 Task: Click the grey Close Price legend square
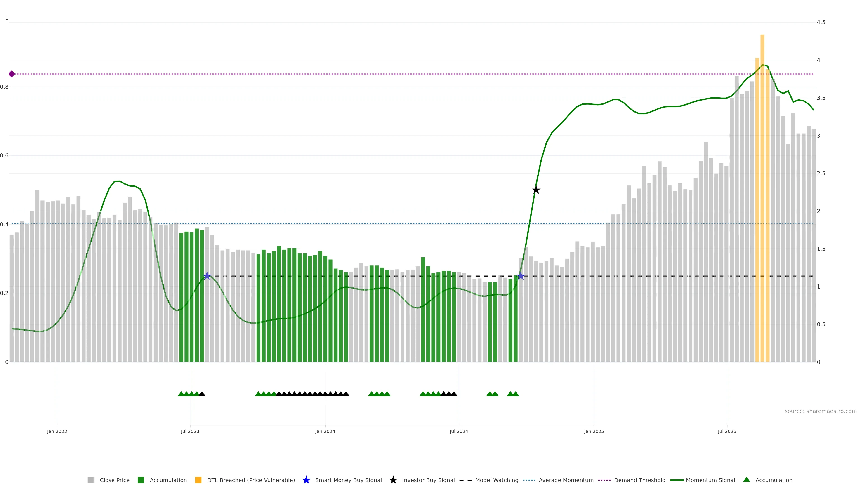pyautogui.click(x=91, y=480)
